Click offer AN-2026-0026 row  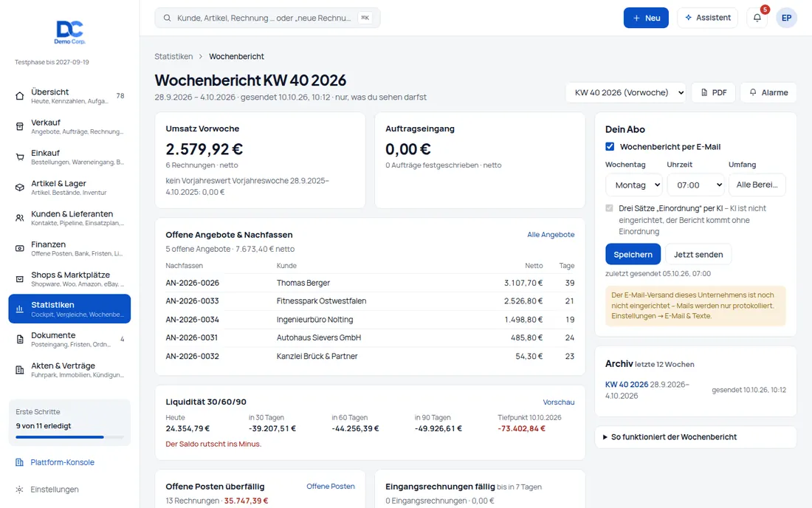(370, 283)
